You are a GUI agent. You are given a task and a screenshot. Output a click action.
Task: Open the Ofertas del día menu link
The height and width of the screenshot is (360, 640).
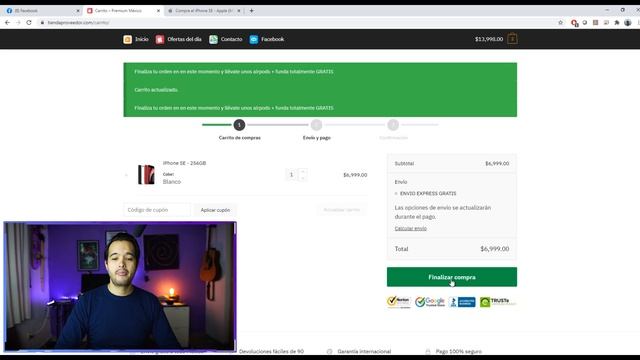pyautogui.click(x=184, y=39)
